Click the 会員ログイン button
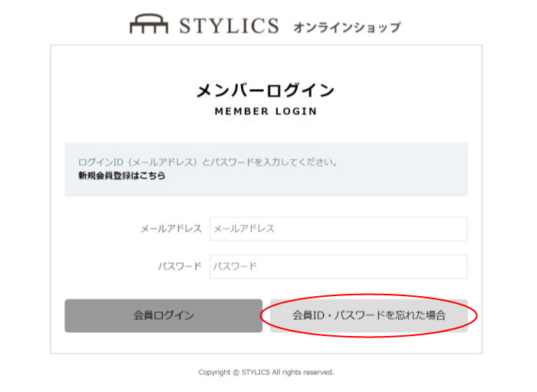Screen dimensions: 537x392 [163, 315]
